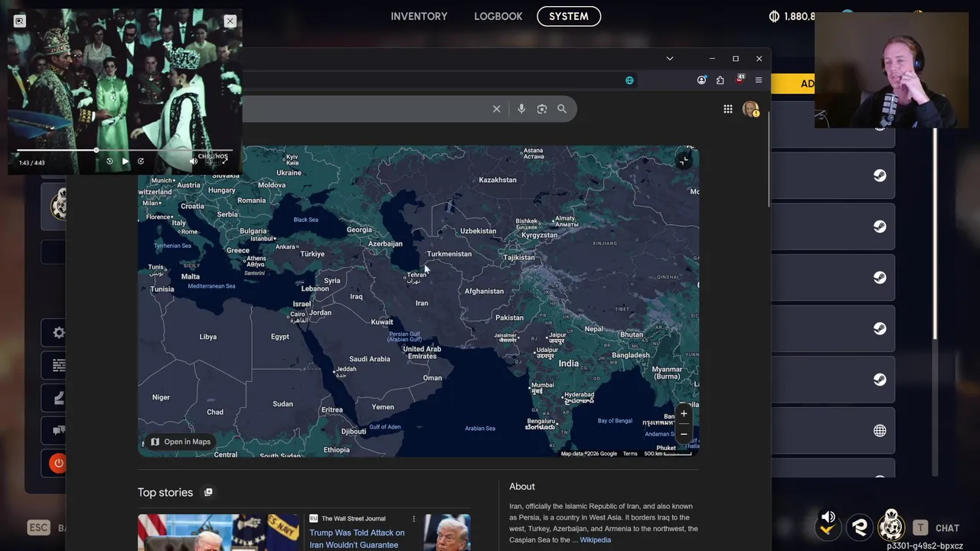Click the emblem icon left of T key
The image size is (980, 551).
coord(891,527)
